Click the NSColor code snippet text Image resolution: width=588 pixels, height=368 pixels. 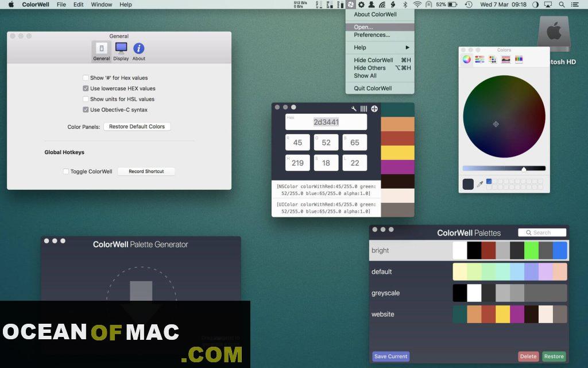point(326,190)
